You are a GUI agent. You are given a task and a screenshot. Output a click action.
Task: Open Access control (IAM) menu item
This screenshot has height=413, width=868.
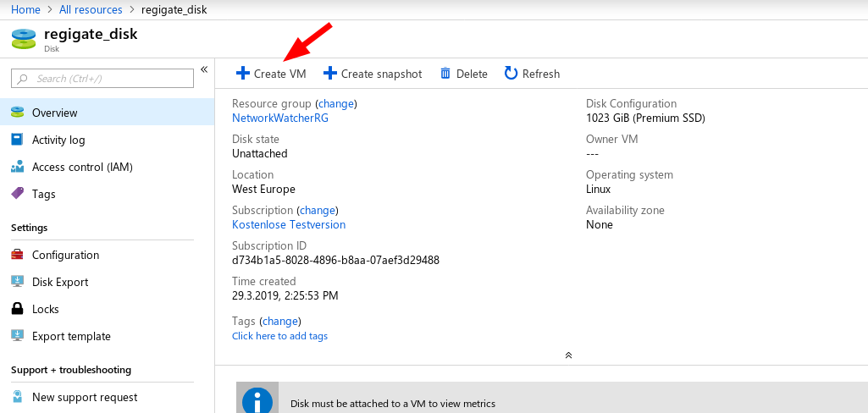click(x=108, y=167)
